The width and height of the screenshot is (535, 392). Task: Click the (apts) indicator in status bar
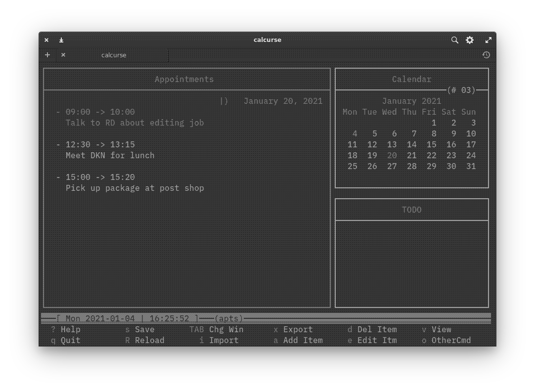click(x=228, y=319)
